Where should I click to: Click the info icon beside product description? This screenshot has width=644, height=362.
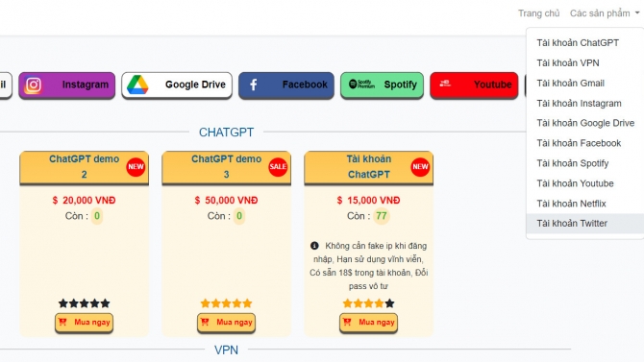pyautogui.click(x=314, y=246)
